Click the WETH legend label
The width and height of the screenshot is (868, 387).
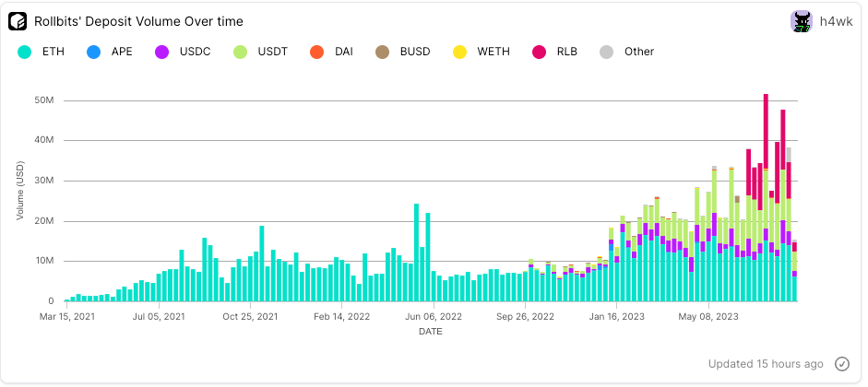[493, 52]
